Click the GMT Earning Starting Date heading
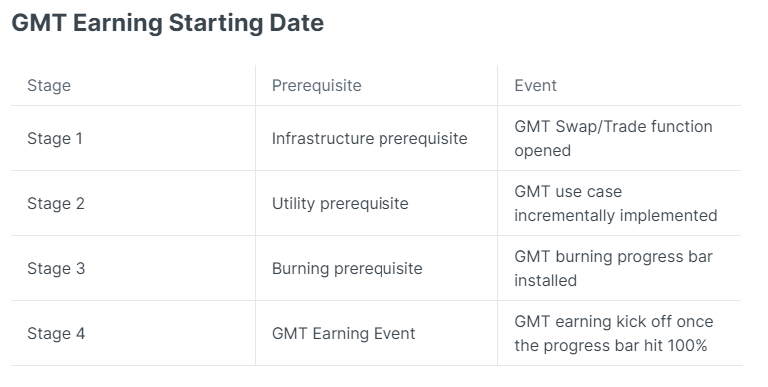The width and height of the screenshot is (768, 387). tap(168, 23)
